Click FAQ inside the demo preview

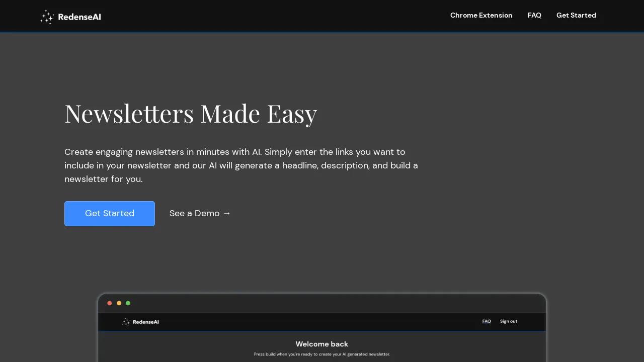(487, 321)
